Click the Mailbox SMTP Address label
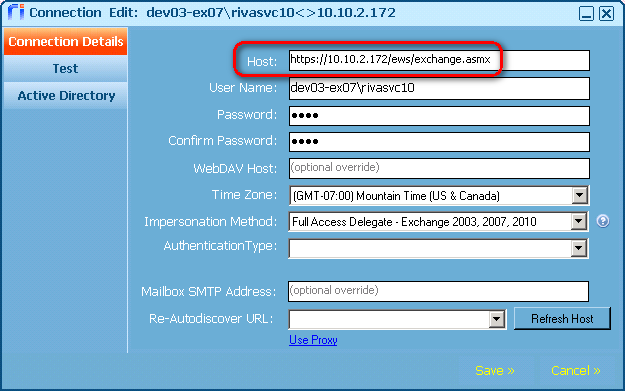625x391 pixels. point(208,292)
